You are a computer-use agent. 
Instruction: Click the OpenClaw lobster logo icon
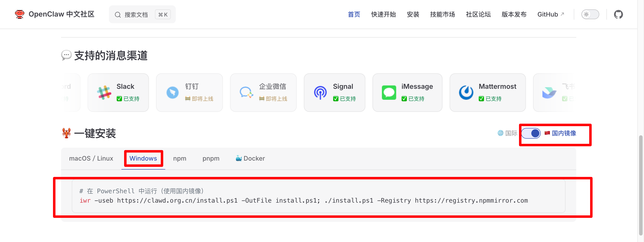19,14
